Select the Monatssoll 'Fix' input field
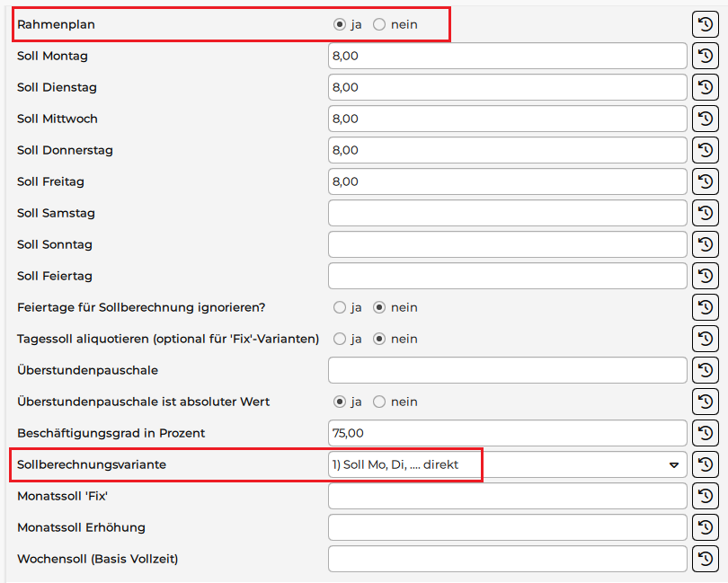The image size is (728, 583). [x=507, y=496]
